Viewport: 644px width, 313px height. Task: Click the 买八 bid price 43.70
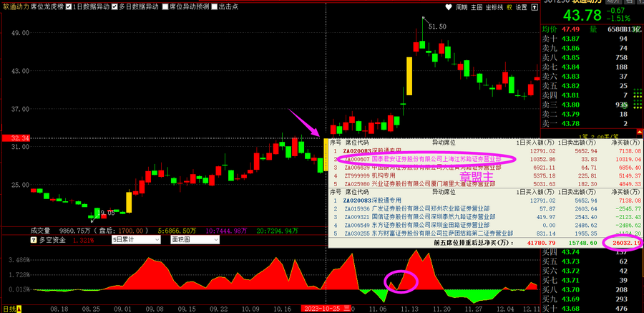coord(570,290)
